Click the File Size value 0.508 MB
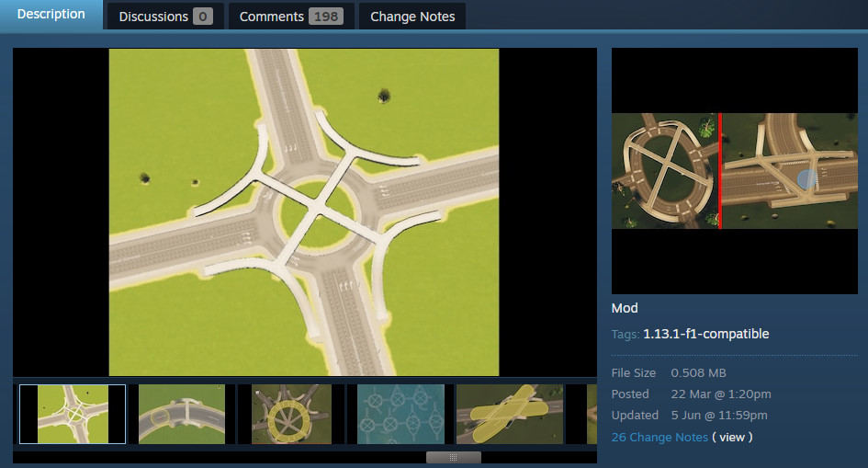 [x=698, y=372]
